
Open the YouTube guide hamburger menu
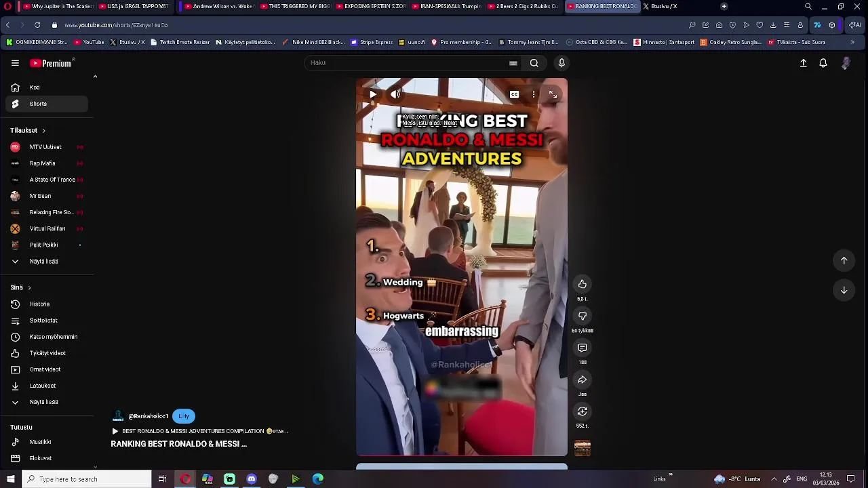click(x=15, y=63)
